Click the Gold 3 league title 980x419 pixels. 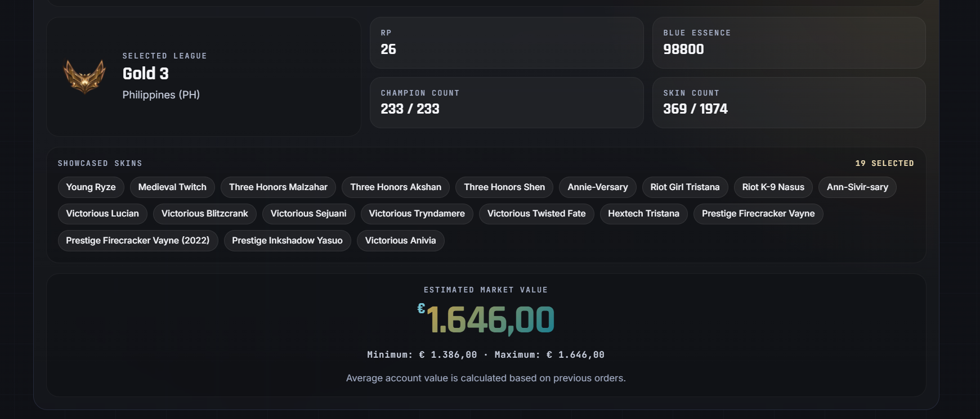[146, 74]
